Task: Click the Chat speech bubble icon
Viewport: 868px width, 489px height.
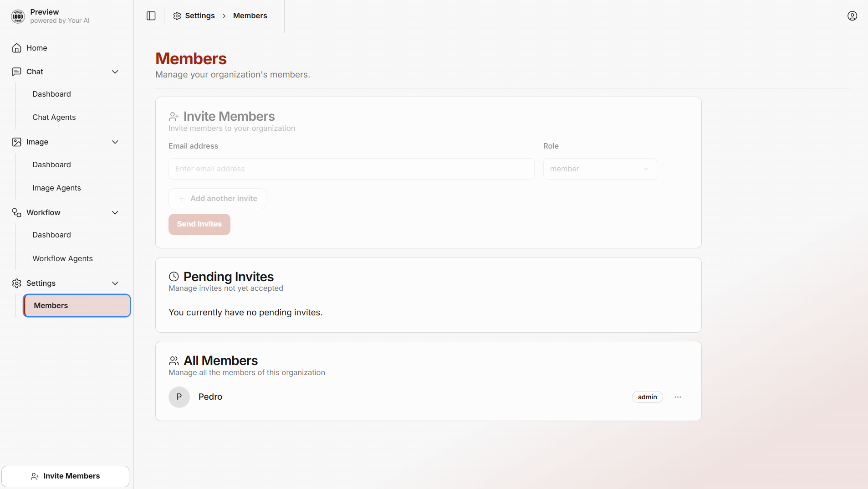Action: tap(17, 72)
